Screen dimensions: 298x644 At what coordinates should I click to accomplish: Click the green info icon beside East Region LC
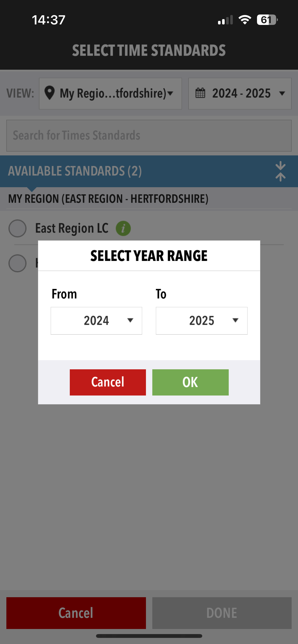coord(123,228)
